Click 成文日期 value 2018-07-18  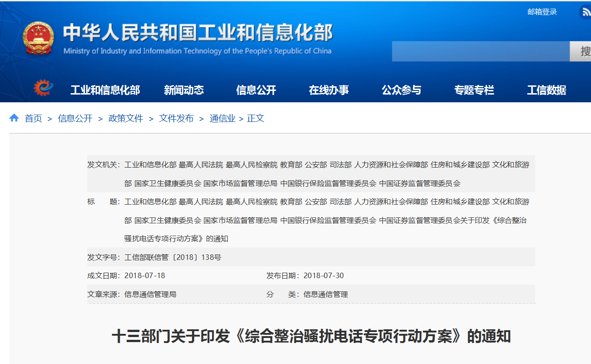(144, 275)
